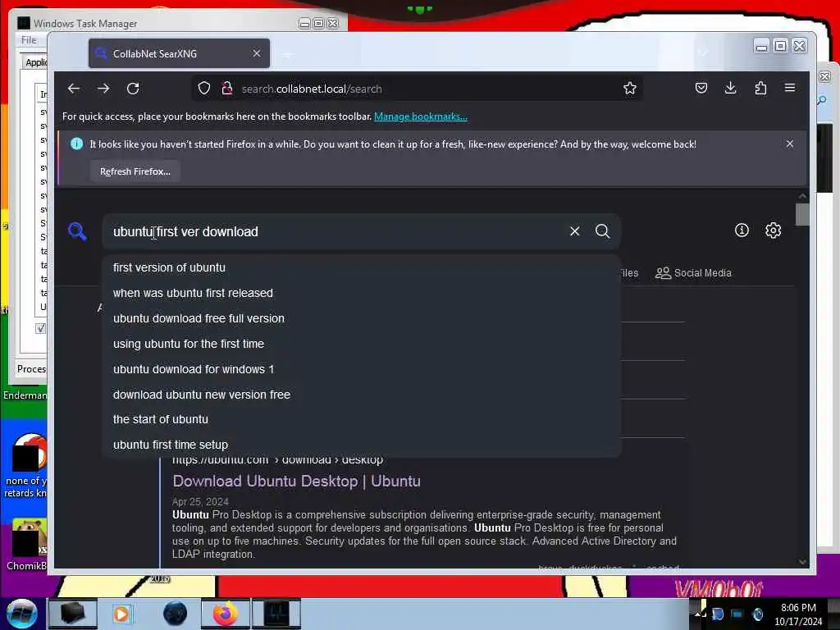Open the Firefox downloads panel
840x630 pixels.
click(731, 88)
